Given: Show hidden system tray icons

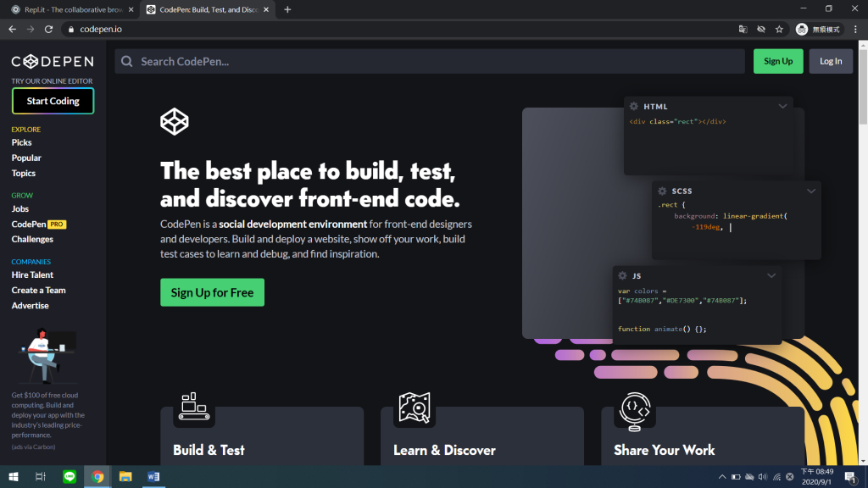Looking at the screenshot, I should point(722,477).
